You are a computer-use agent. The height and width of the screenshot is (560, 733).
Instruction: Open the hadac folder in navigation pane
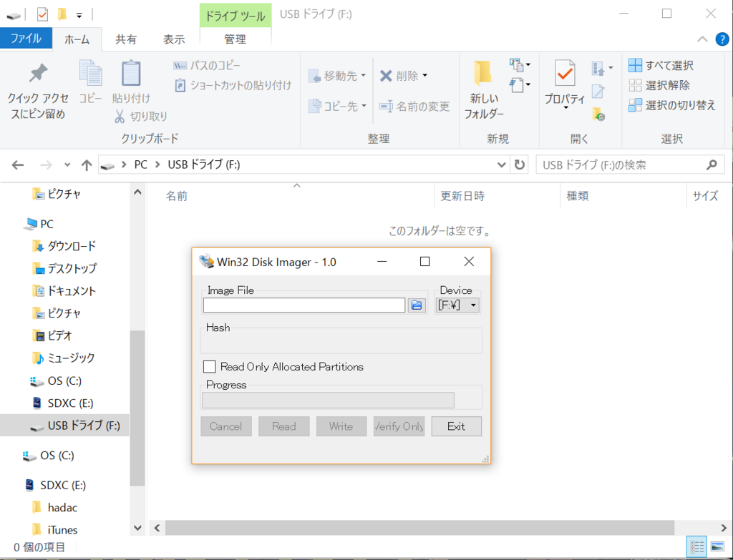click(54, 508)
